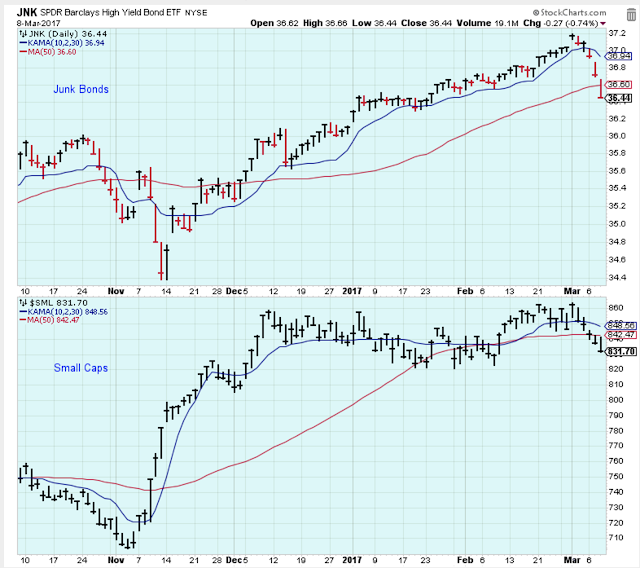Click the blue 848.56 KAMA price tag
Image resolution: width=640 pixels, height=568 pixels.
point(620,326)
